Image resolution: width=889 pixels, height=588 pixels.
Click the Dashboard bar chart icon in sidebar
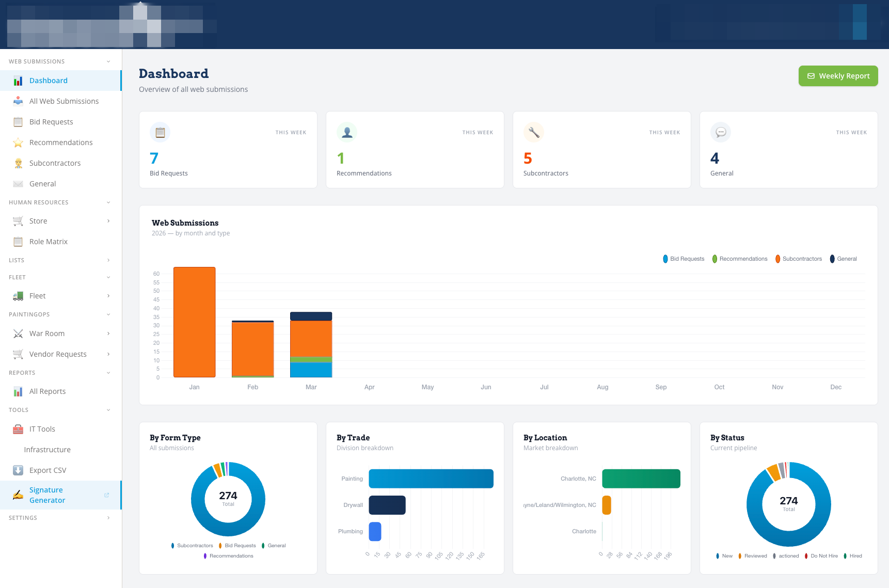[18, 81]
